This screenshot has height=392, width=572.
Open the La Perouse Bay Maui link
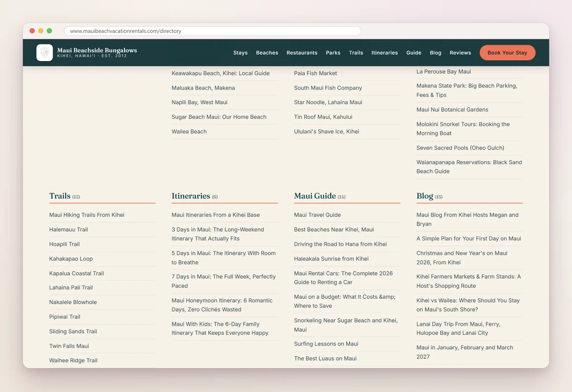tap(444, 72)
